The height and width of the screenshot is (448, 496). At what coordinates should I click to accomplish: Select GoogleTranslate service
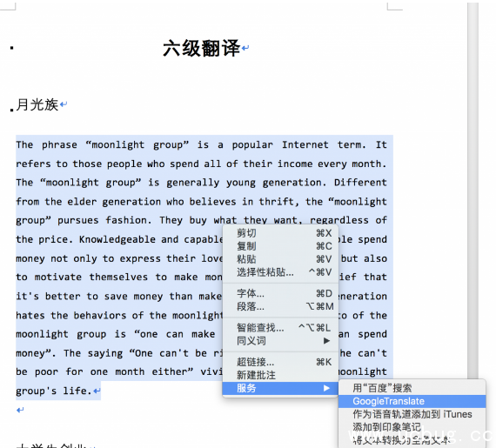point(412,401)
